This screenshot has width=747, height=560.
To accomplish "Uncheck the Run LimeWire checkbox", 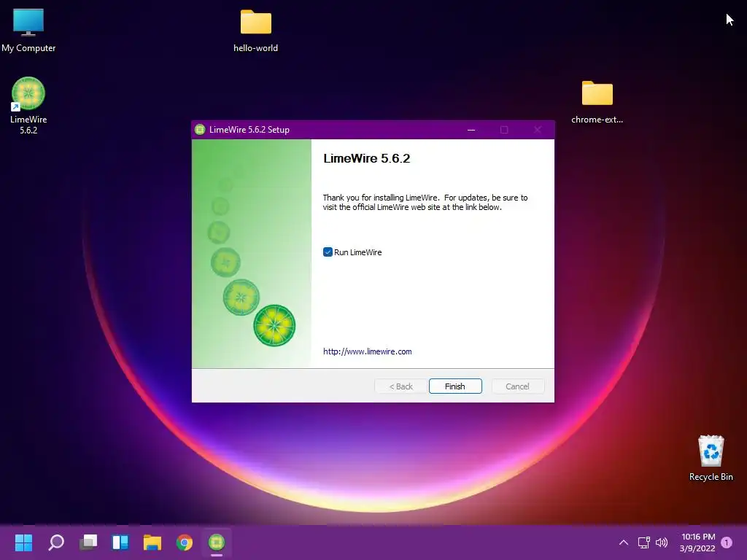I will (x=328, y=252).
